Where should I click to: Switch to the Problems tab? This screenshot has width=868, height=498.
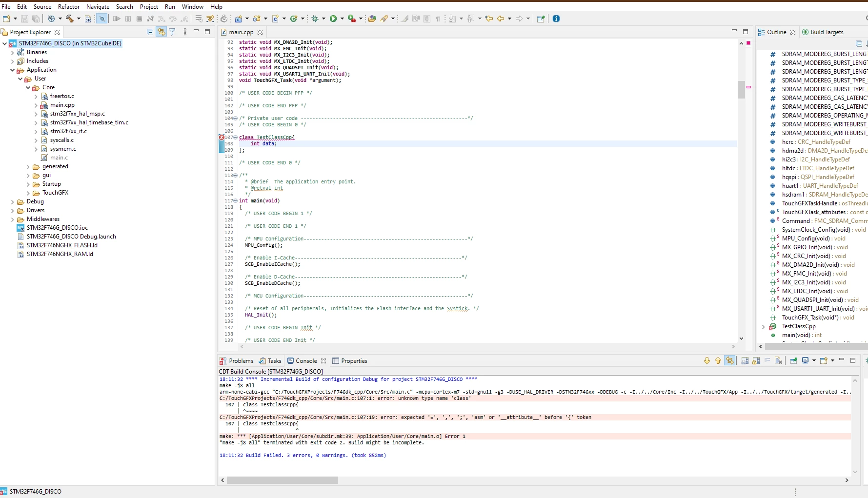tap(237, 361)
